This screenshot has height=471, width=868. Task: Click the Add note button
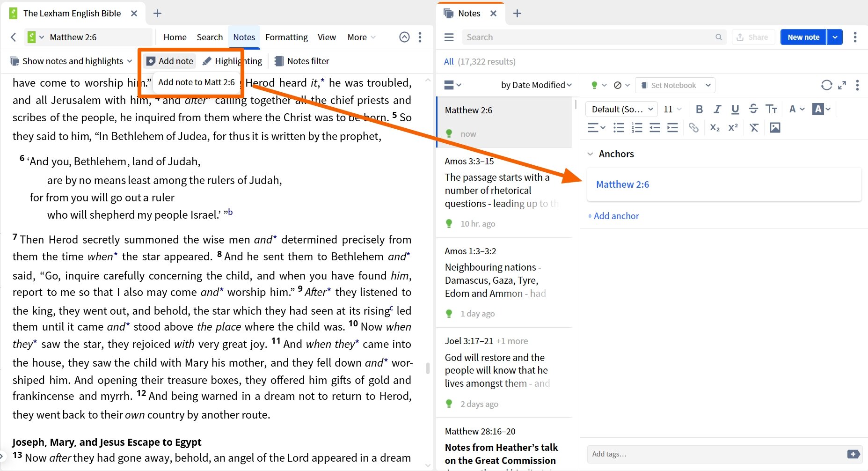click(x=170, y=61)
